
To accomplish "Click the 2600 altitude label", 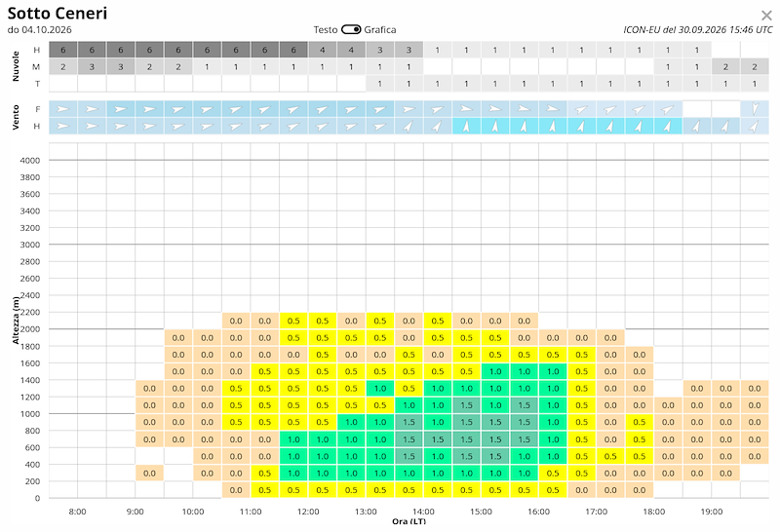I will [x=30, y=279].
